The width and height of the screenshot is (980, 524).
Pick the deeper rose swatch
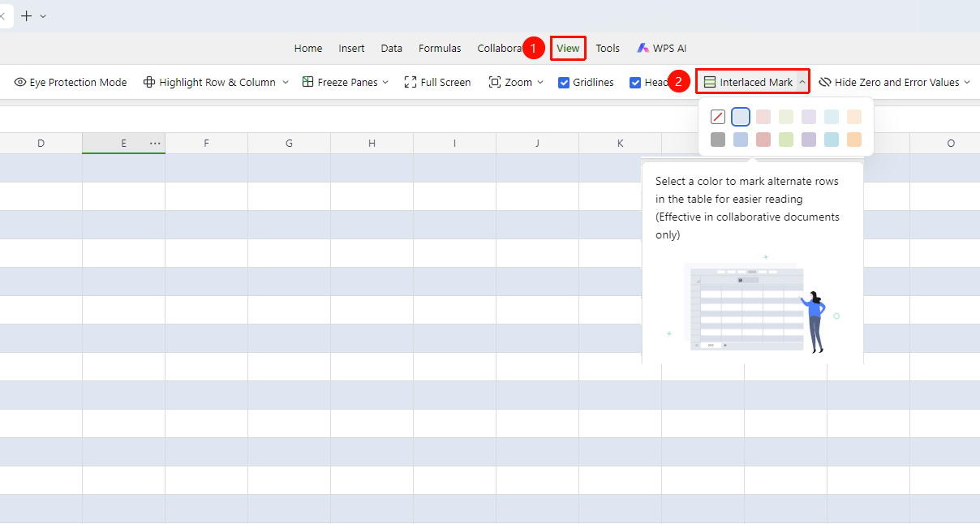point(763,140)
